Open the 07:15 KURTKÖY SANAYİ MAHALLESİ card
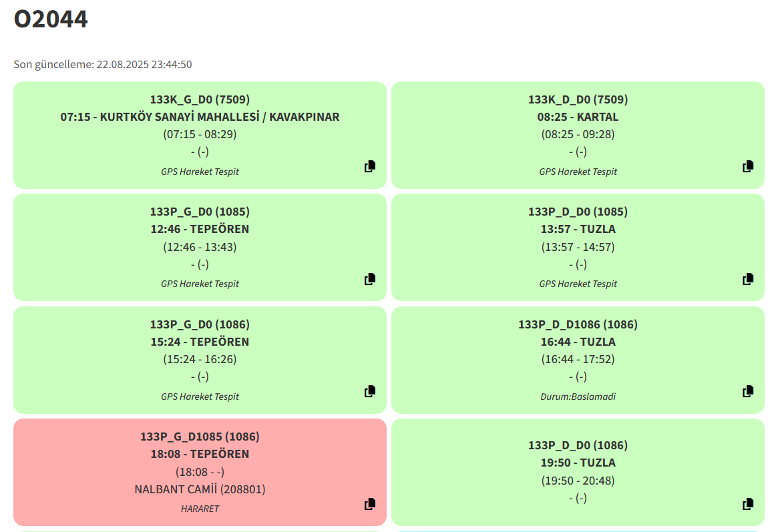The image size is (780, 532). click(200, 117)
